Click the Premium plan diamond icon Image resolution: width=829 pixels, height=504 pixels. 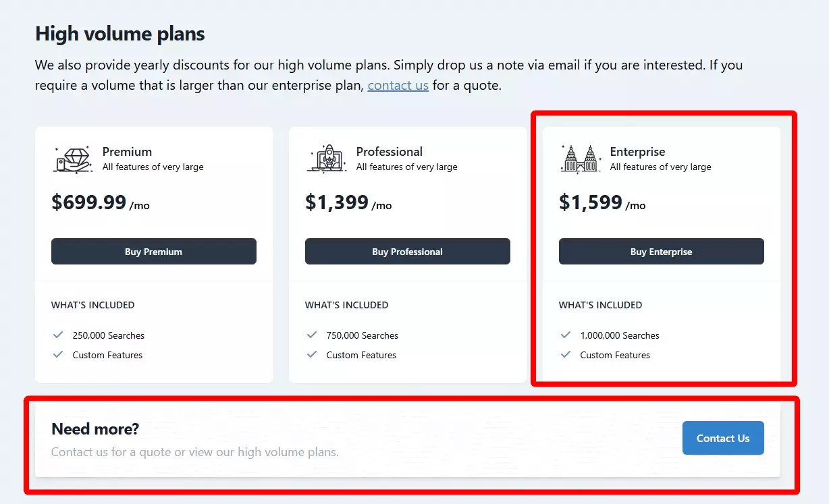coord(73,159)
